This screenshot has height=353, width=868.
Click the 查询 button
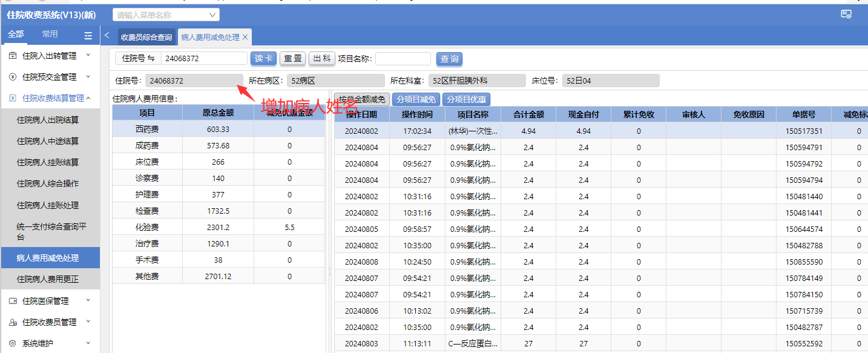coord(449,59)
